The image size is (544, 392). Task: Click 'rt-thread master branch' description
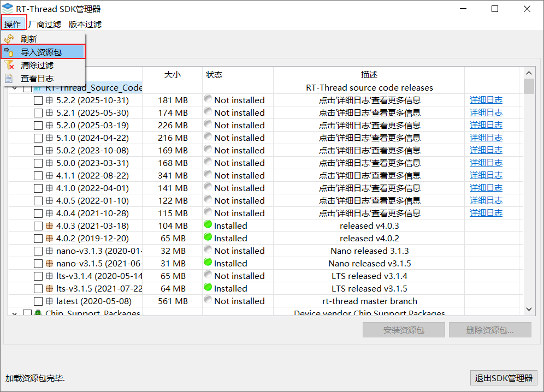click(369, 301)
